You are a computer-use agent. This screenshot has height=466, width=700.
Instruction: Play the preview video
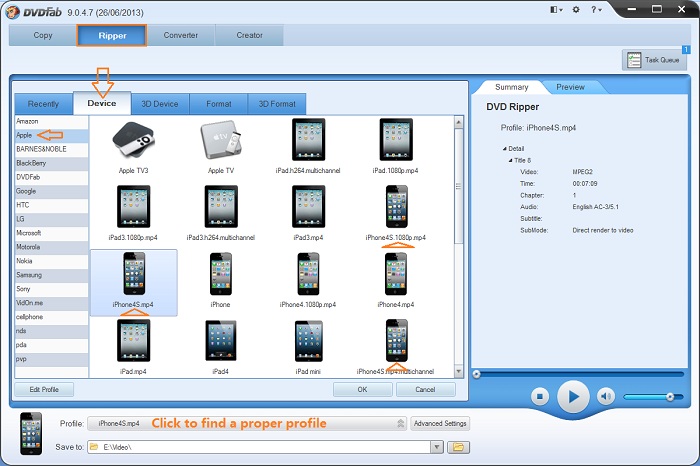click(x=573, y=396)
